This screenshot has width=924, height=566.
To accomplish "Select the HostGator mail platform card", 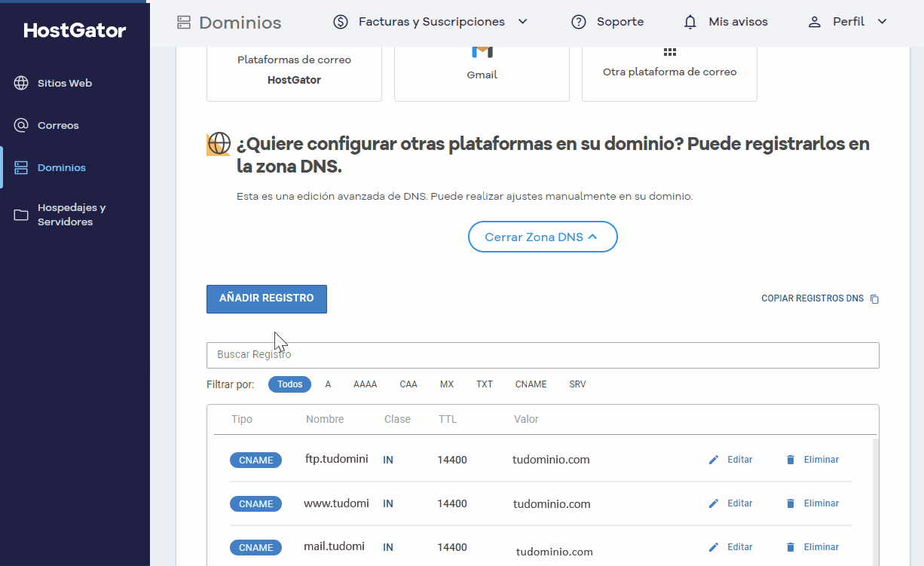I will pyautogui.click(x=294, y=73).
